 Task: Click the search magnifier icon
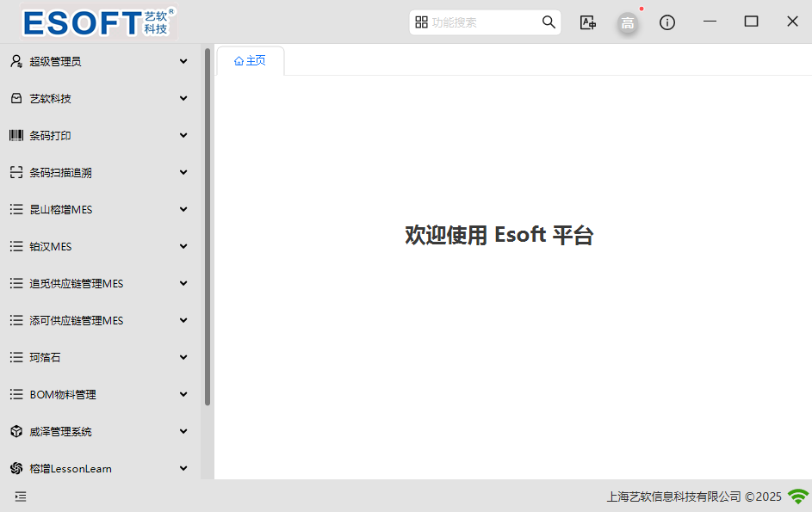point(549,22)
